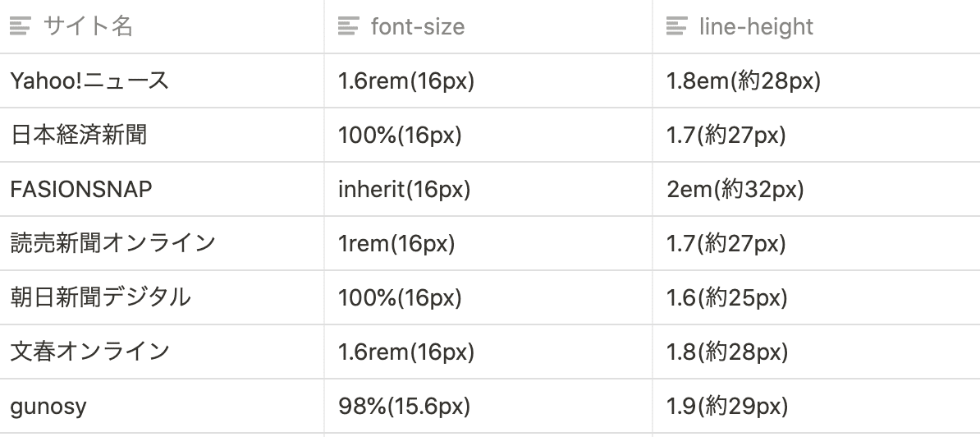The height and width of the screenshot is (437, 980).
Task: Select the FASIONSNAP cell
Action: click(81, 189)
